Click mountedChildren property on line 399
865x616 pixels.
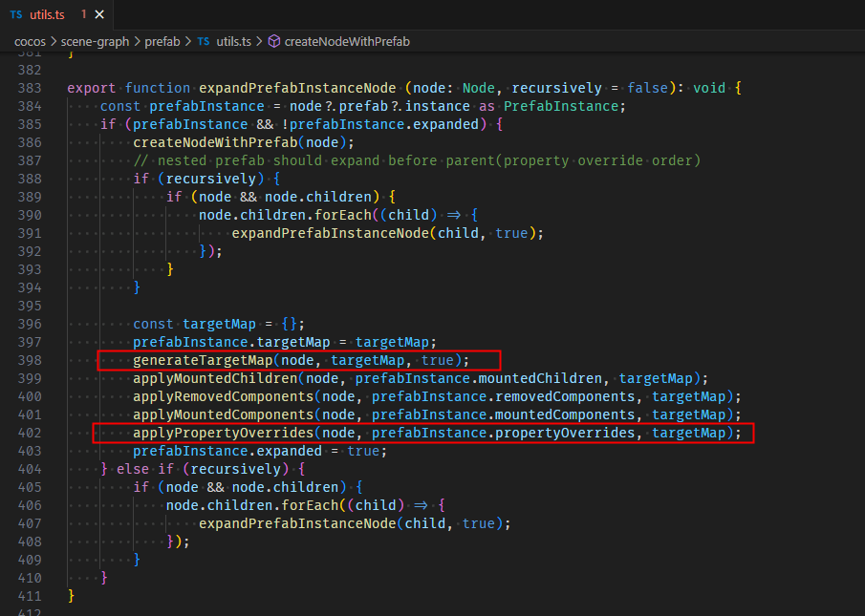(x=540, y=378)
